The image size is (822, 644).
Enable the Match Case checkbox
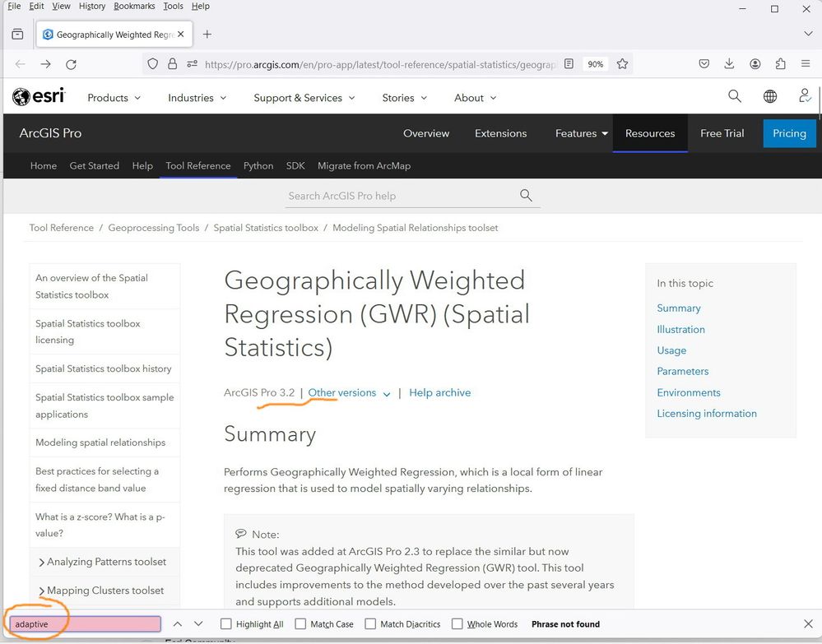[x=300, y=624]
